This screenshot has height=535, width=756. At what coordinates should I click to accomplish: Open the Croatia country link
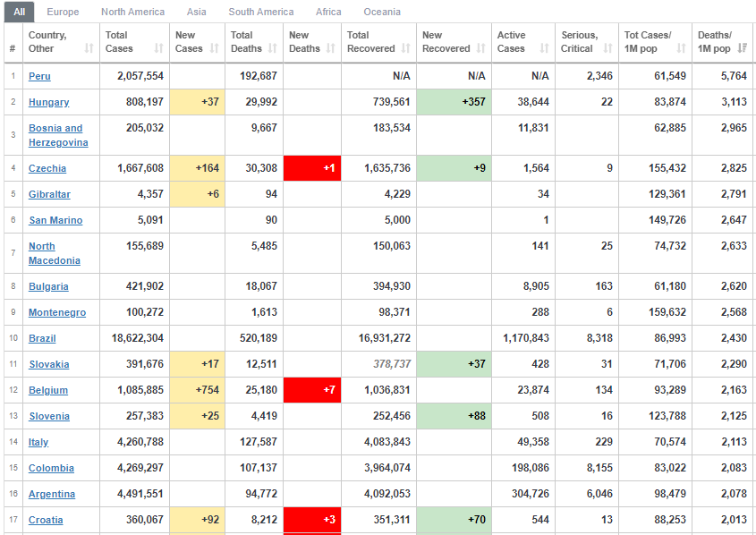tap(46, 521)
